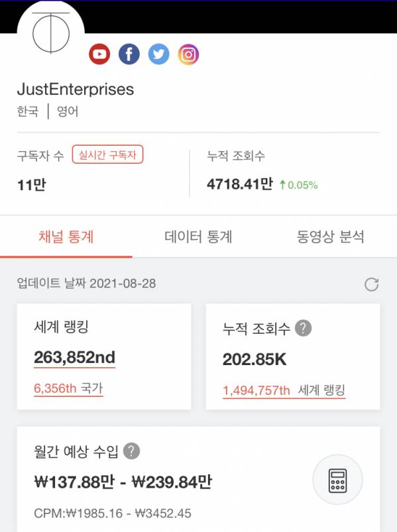Image resolution: width=397 pixels, height=532 pixels.
Task: Switch to the 동영상 분석 tab
Action: pos(331,237)
